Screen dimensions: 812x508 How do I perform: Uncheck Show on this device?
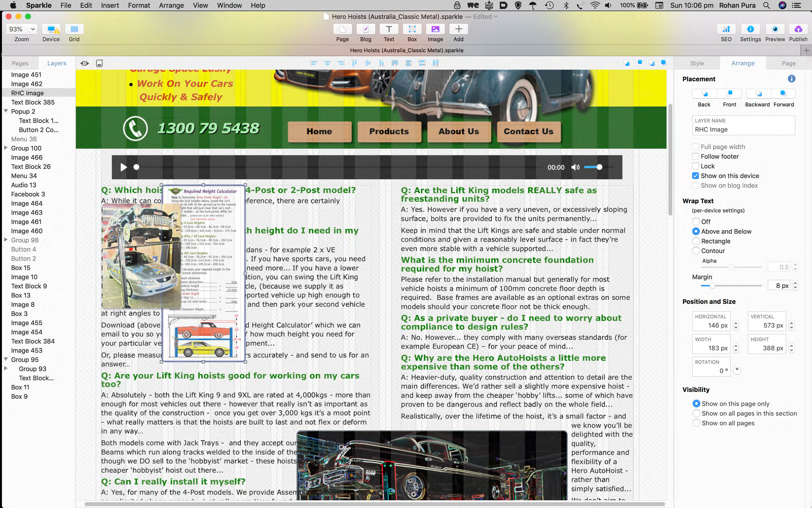tap(696, 176)
